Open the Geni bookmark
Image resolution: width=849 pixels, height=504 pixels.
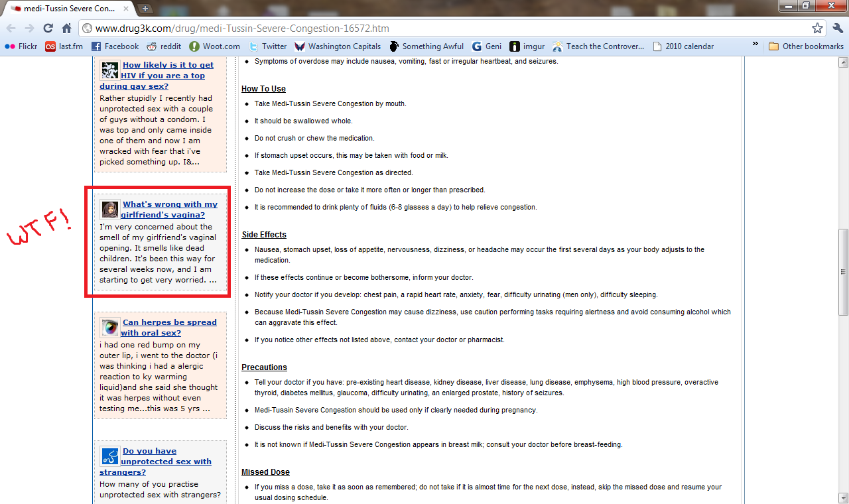point(487,46)
